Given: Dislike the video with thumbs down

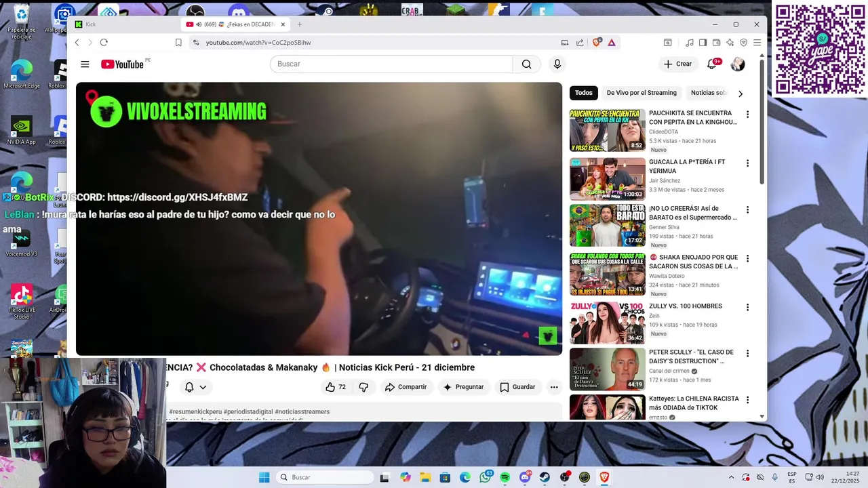Looking at the screenshot, I should coord(363,387).
